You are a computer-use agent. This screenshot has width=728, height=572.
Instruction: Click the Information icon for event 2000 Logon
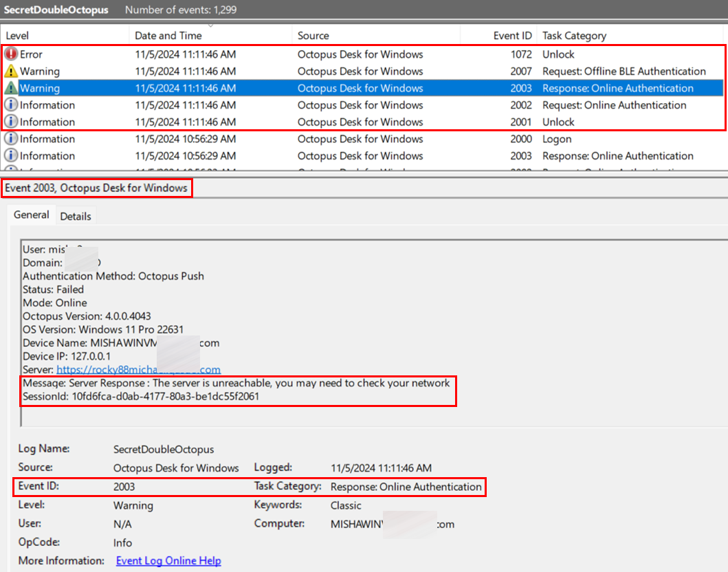point(11,139)
